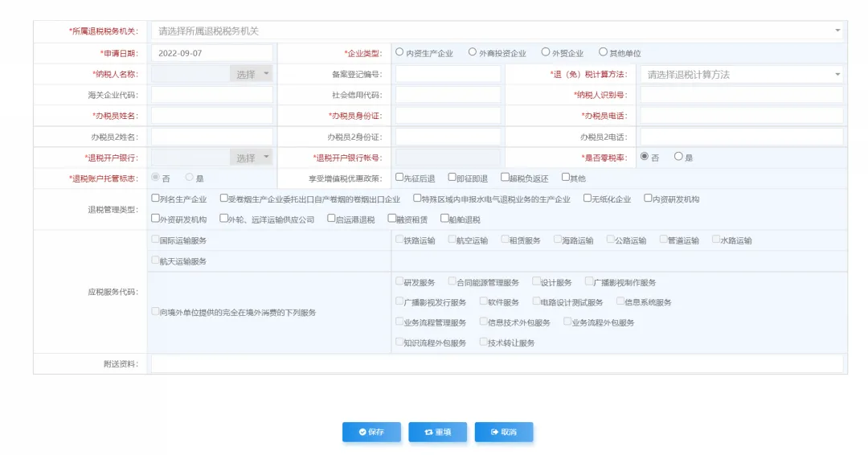The width and height of the screenshot is (868, 455).
Task: Check the 业务流程管理服务 checkbox
Action: (399, 322)
